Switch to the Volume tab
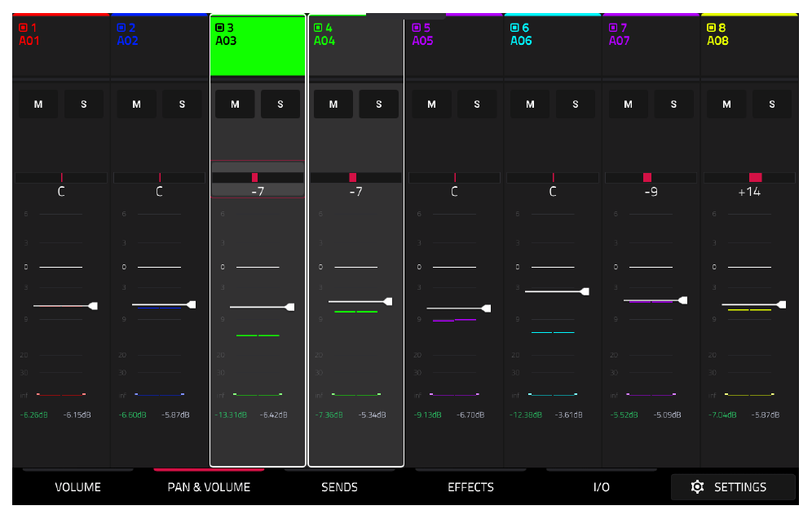This screenshot has width=812, height=519. click(77, 487)
